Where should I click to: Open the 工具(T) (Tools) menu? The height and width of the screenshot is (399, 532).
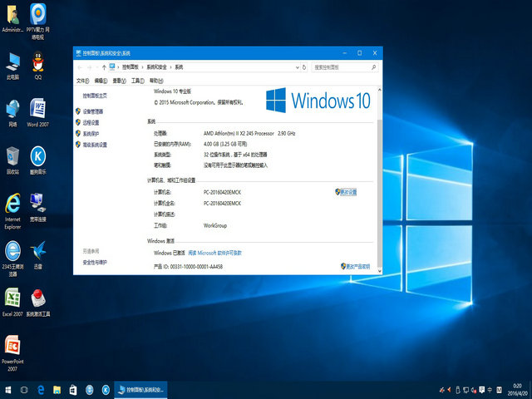coord(138,81)
